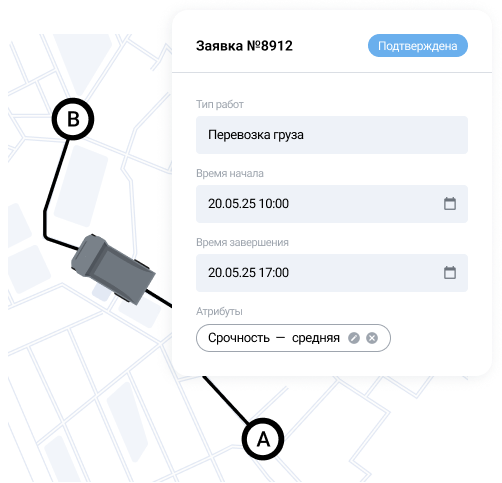
Task: Select route marker A on the map
Action: point(263,439)
